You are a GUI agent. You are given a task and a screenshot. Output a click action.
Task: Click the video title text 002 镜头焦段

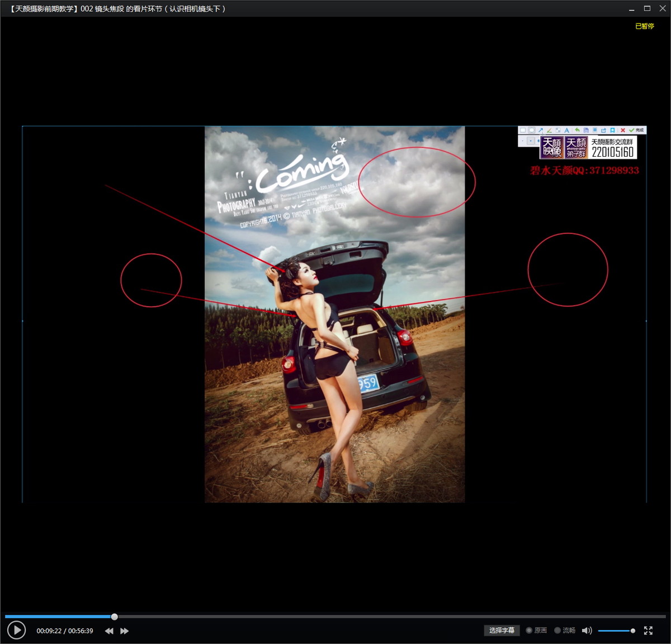(x=102, y=9)
